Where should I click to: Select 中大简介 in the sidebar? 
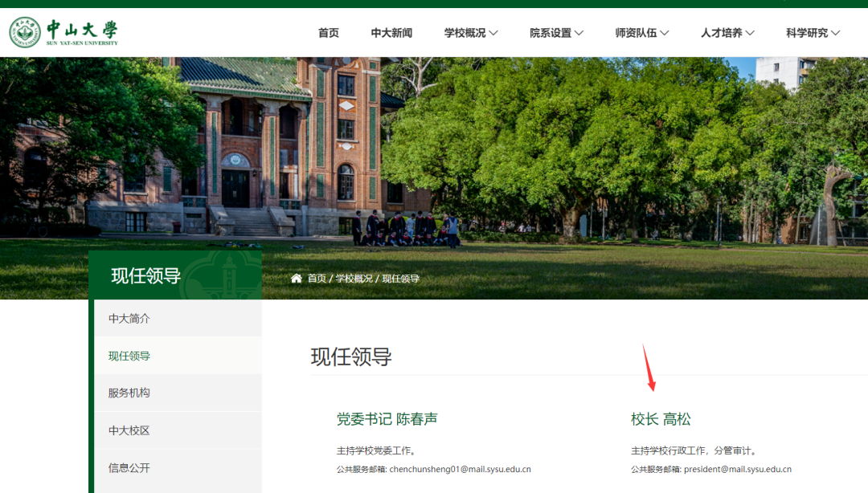pos(178,318)
